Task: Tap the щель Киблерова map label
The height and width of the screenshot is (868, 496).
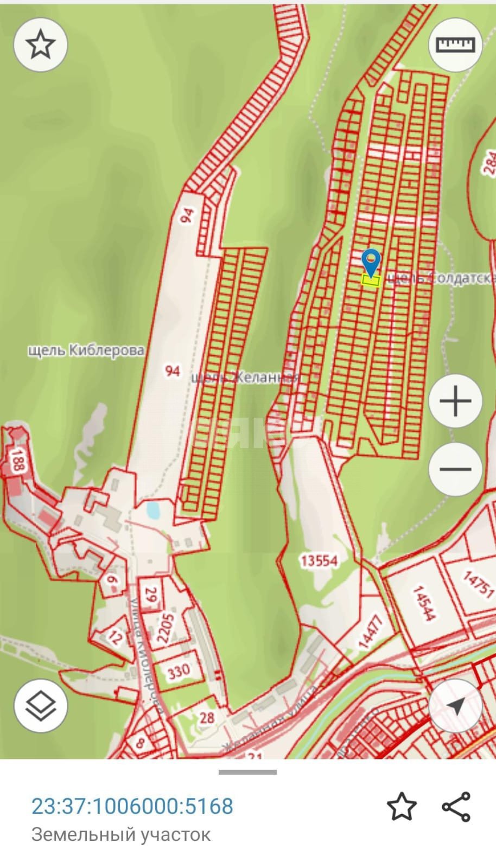Action: pyautogui.click(x=86, y=350)
